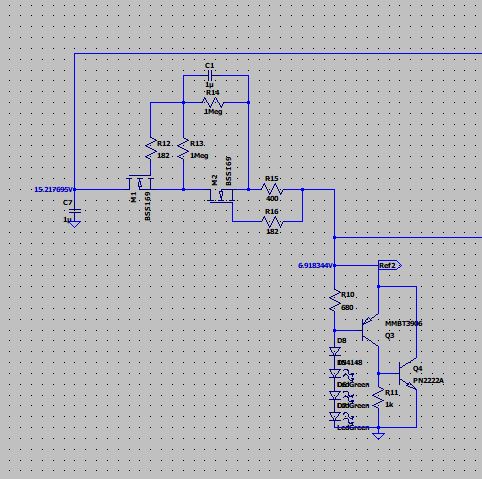Click the 182 value of R12
Image resolution: width=482 pixels, height=479 pixels.
[163, 155]
